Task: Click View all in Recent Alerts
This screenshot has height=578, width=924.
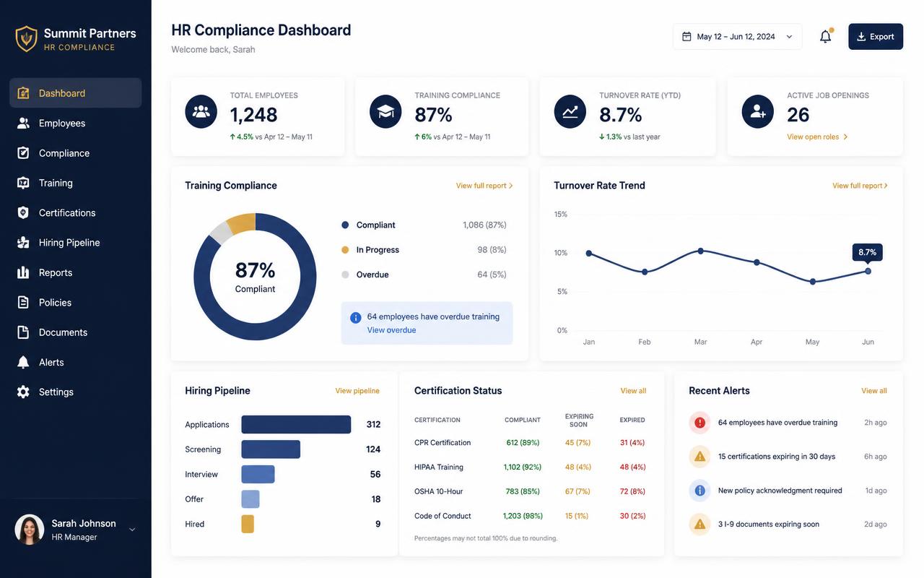Action: point(874,391)
